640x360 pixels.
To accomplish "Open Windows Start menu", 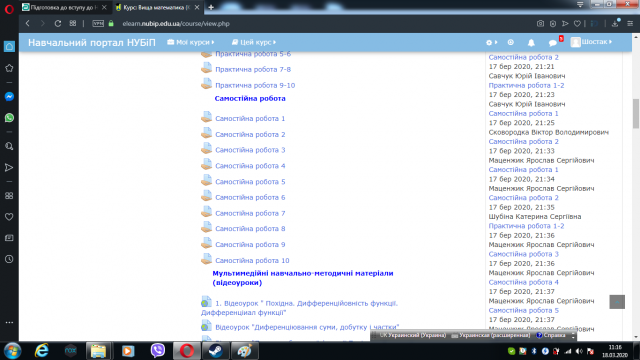I will pos(13,351).
